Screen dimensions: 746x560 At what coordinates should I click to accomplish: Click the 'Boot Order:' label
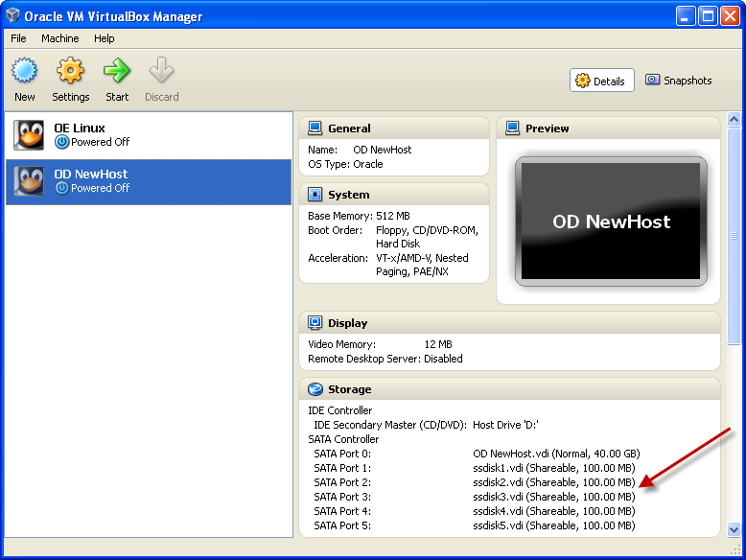click(335, 230)
